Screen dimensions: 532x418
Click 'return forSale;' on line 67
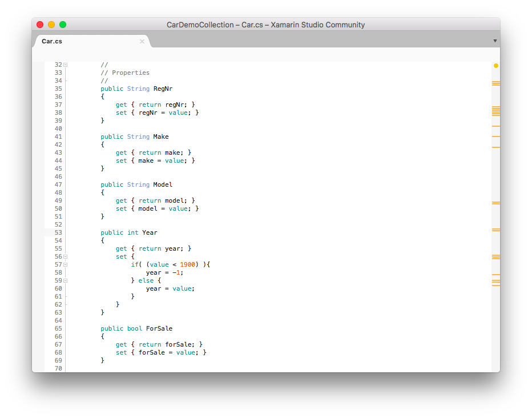tap(167, 345)
